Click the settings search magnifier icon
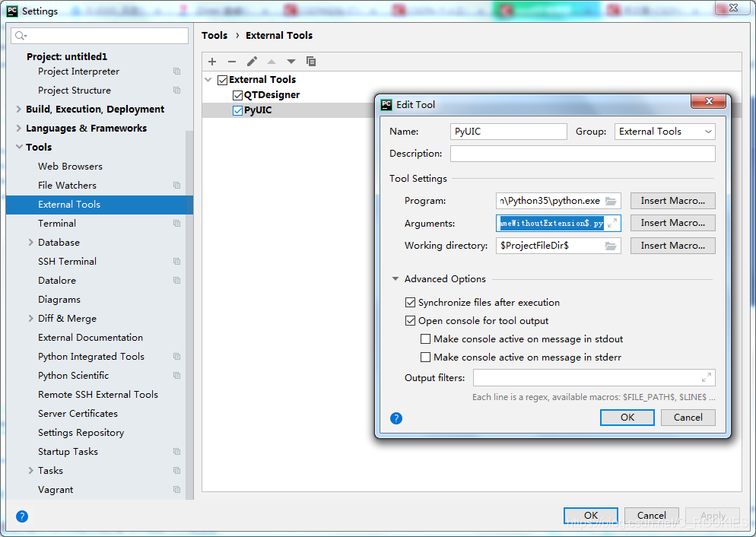The width and height of the screenshot is (756, 537). pos(21,36)
